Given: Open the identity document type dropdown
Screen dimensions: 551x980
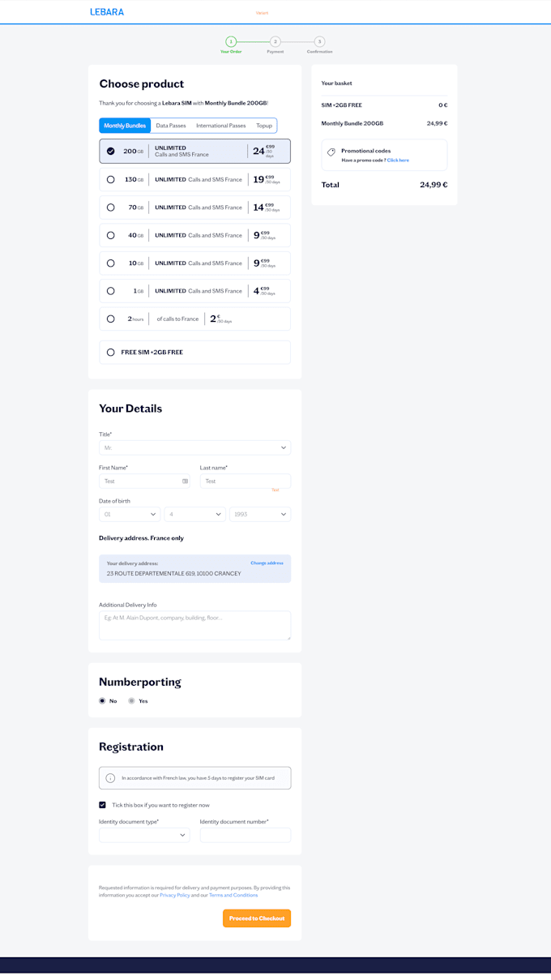Looking at the screenshot, I should (144, 834).
